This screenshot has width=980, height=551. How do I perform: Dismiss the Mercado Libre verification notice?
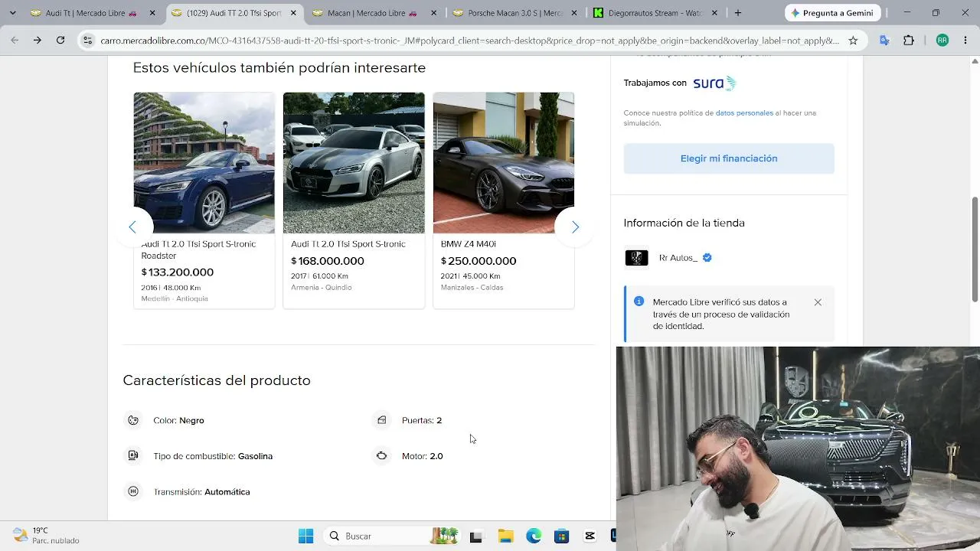pos(818,302)
